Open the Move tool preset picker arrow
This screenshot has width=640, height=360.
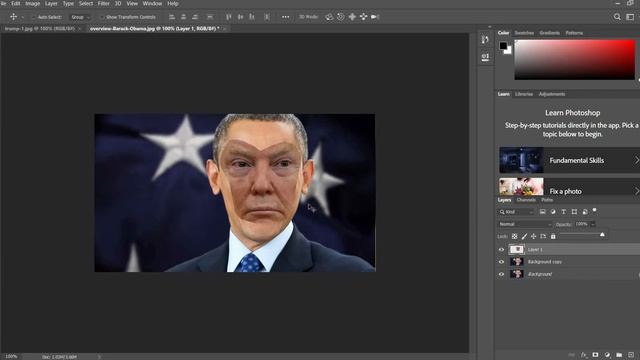click(22, 17)
